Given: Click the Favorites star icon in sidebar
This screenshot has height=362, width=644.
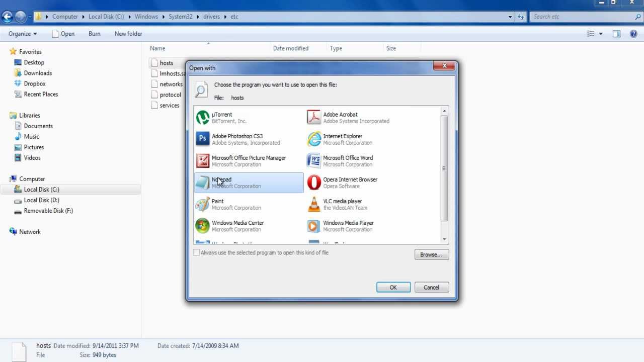Looking at the screenshot, I should click(x=13, y=52).
